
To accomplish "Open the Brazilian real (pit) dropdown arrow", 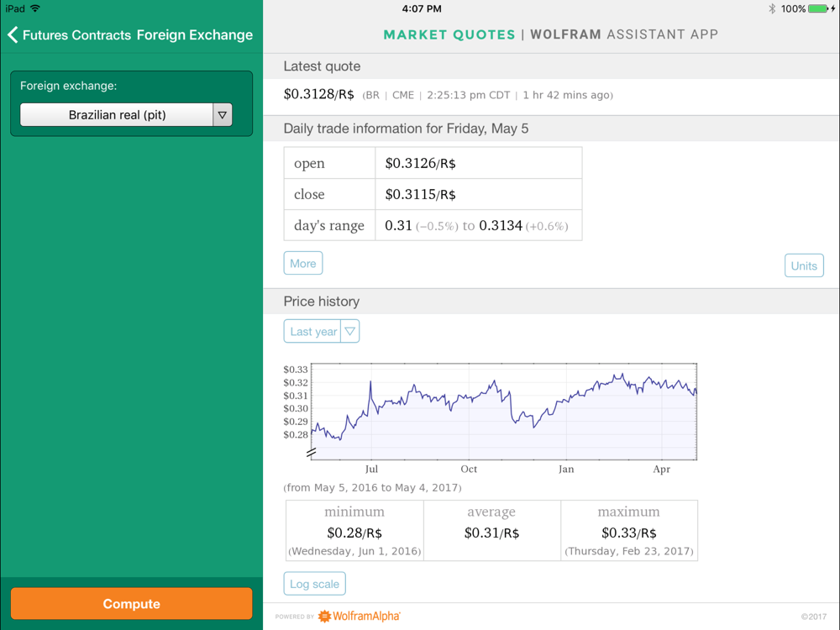I will point(223,114).
